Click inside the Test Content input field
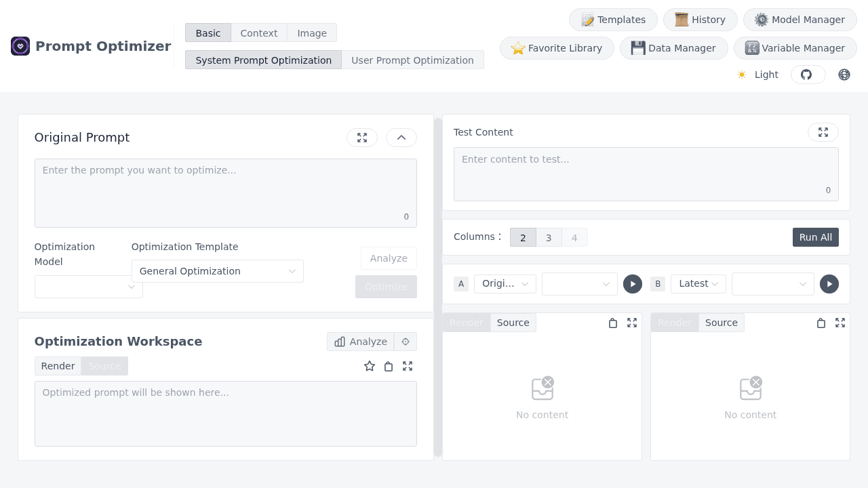Screen dimensions: 868x488 [646, 174]
